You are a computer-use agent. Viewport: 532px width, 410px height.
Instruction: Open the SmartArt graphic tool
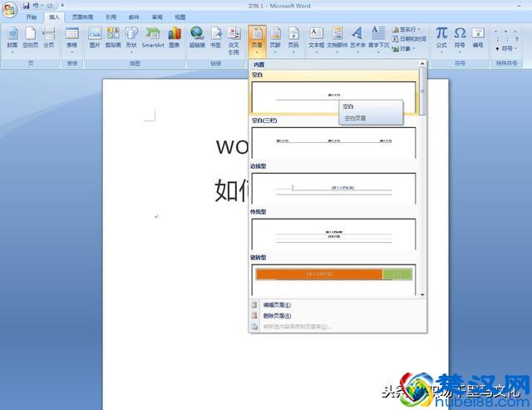point(153,37)
